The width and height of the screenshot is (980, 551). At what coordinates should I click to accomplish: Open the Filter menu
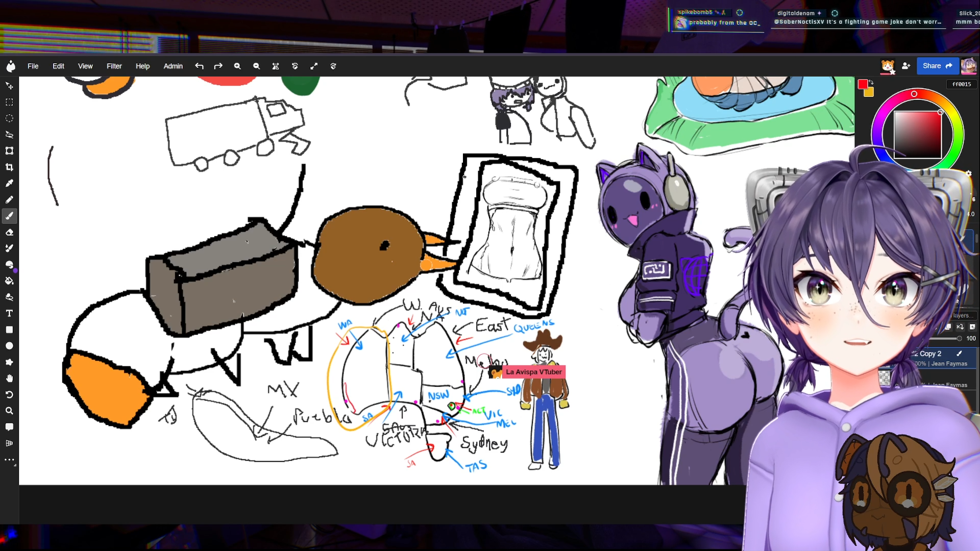point(114,66)
